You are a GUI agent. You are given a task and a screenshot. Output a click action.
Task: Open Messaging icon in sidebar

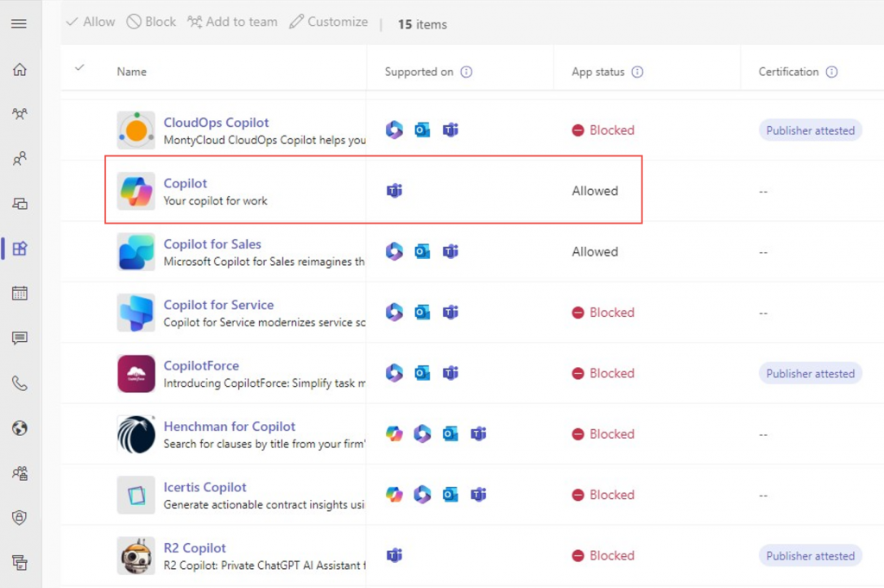pyautogui.click(x=20, y=338)
